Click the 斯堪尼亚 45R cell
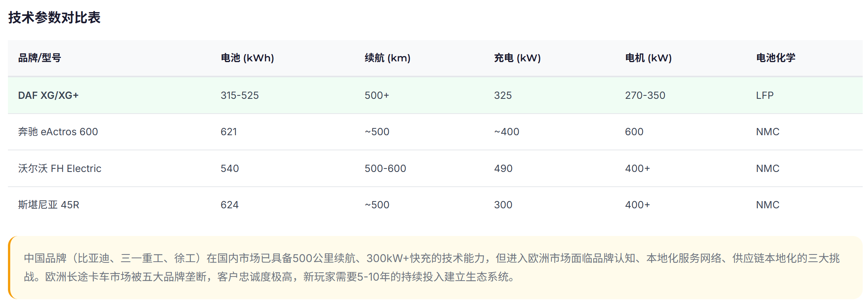Viewport: 868px width, 306px height. coord(48,205)
